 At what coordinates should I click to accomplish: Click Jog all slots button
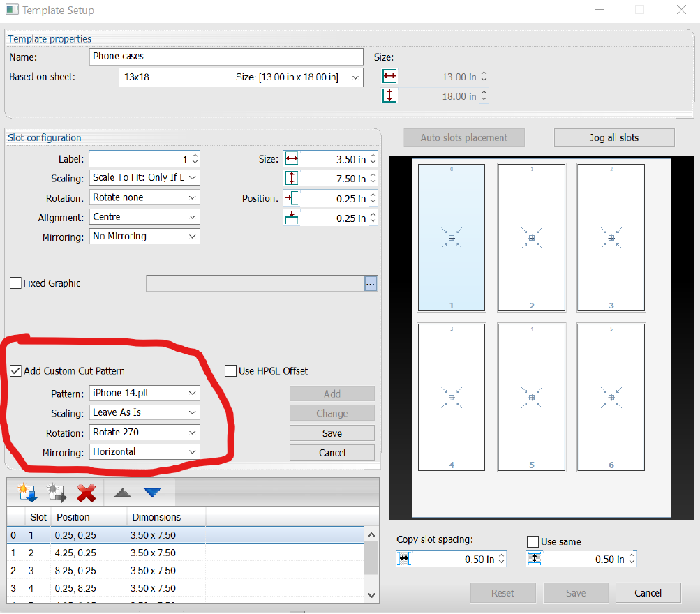coord(614,137)
